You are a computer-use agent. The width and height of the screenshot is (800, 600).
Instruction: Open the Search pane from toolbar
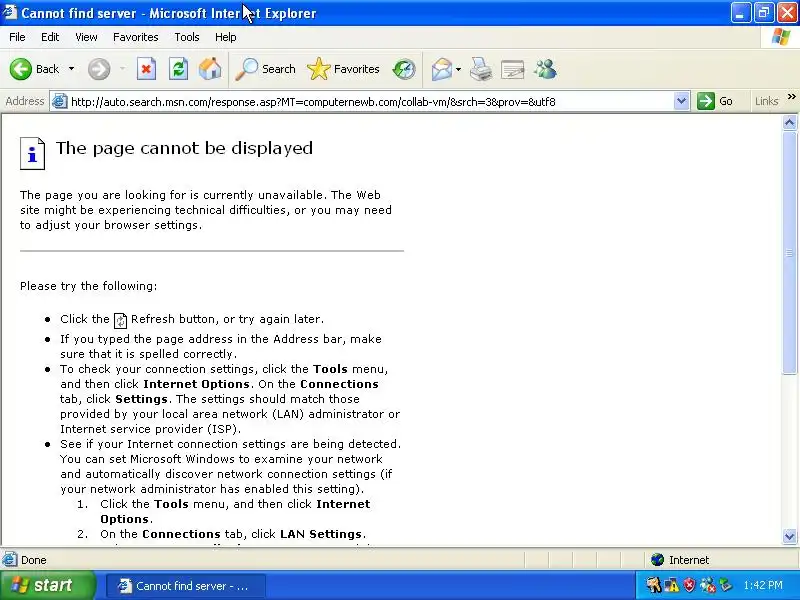(265, 69)
